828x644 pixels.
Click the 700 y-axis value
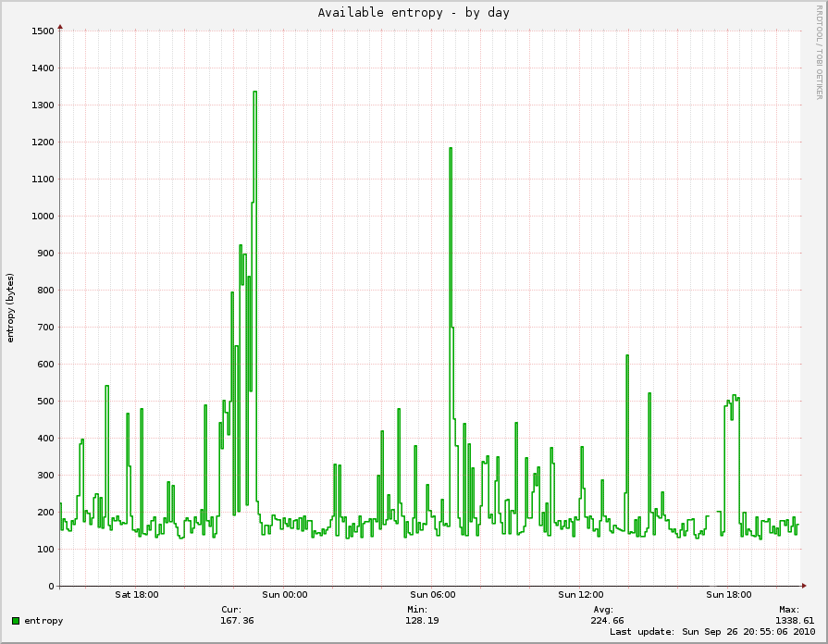tap(45, 327)
